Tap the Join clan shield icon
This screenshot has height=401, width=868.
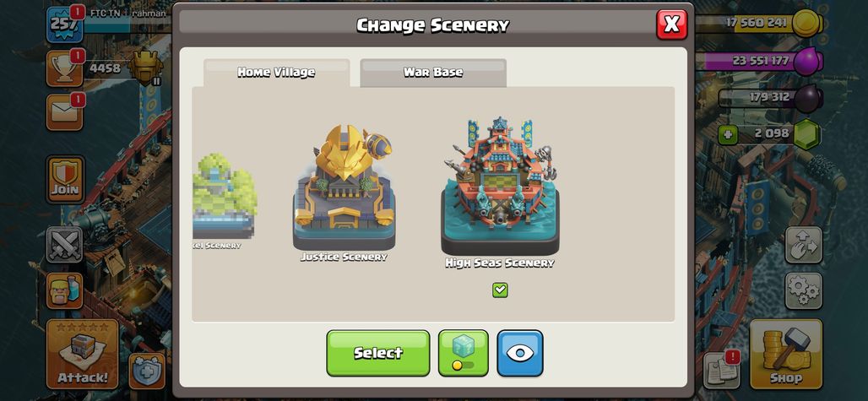[x=65, y=179]
